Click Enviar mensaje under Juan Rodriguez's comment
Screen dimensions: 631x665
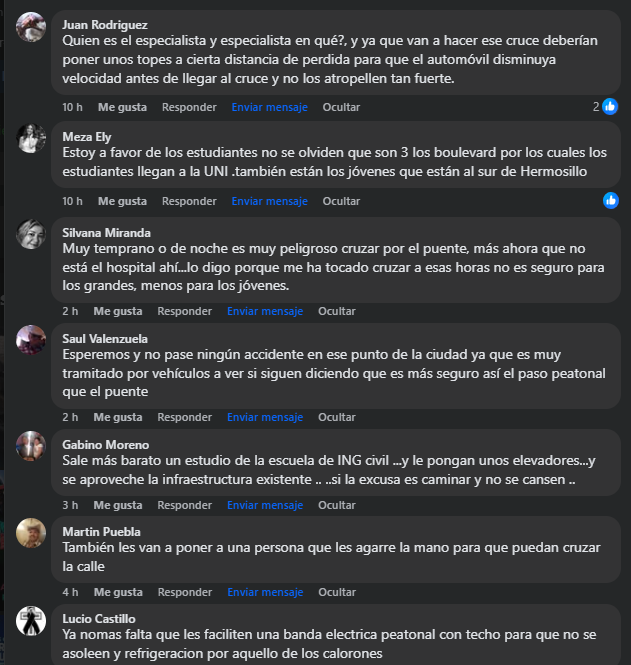pos(269,107)
